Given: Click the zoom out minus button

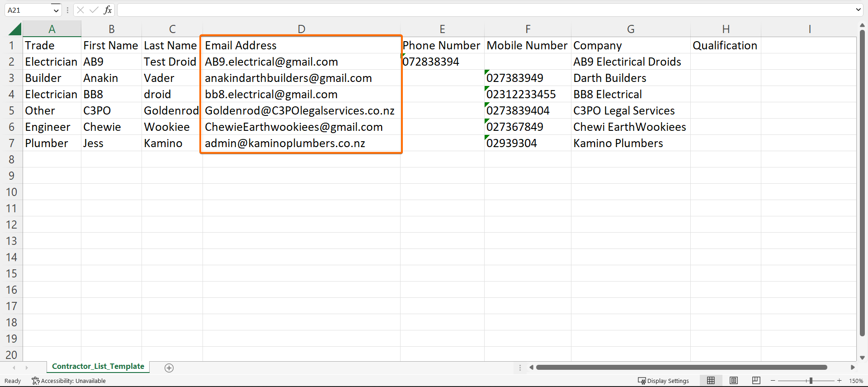Looking at the screenshot, I should pyautogui.click(x=773, y=381).
